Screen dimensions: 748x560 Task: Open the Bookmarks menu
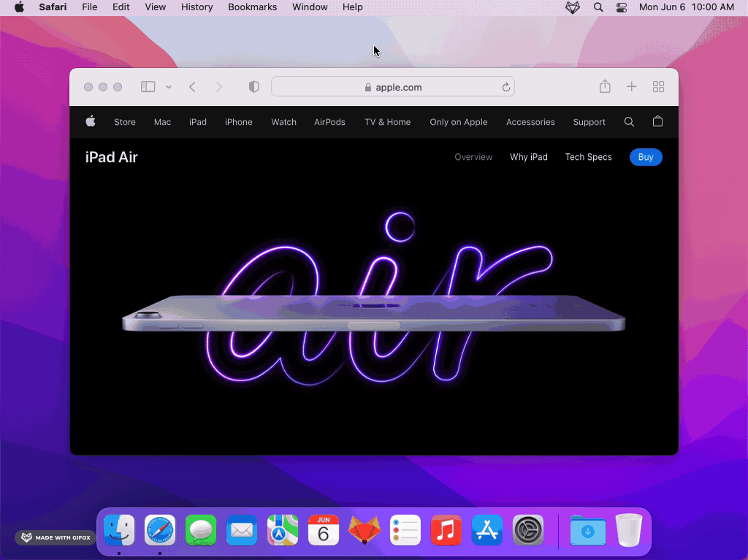[252, 7]
